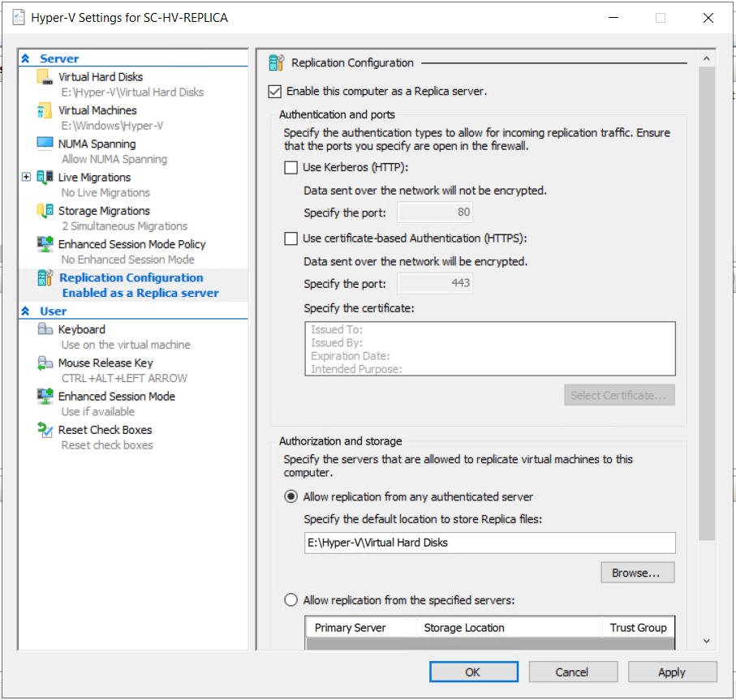Click the Reset Check Boxes icon
The height and width of the screenshot is (700, 736).
(x=45, y=430)
